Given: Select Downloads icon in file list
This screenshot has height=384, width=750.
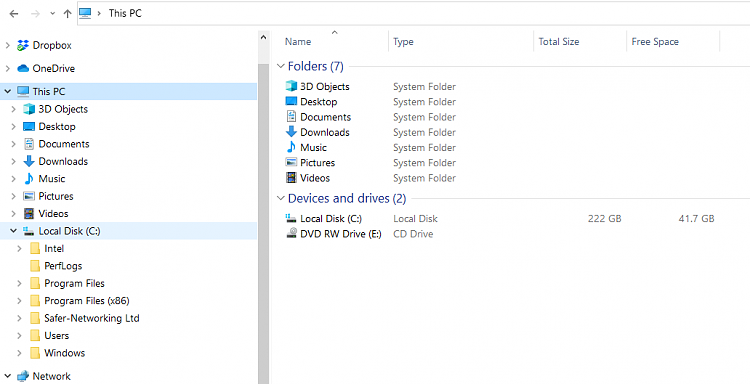Looking at the screenshot, I should click(291, 132).
